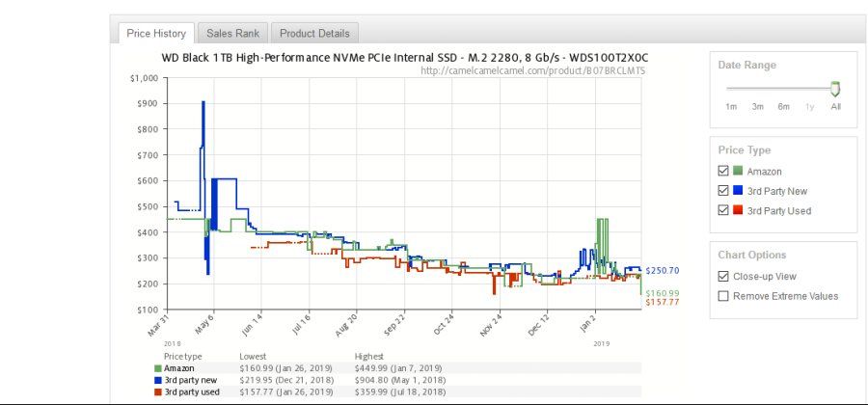The image size is (868, 405).
Task: Switch to the Price History tab
Action: (x=156, y=33)
